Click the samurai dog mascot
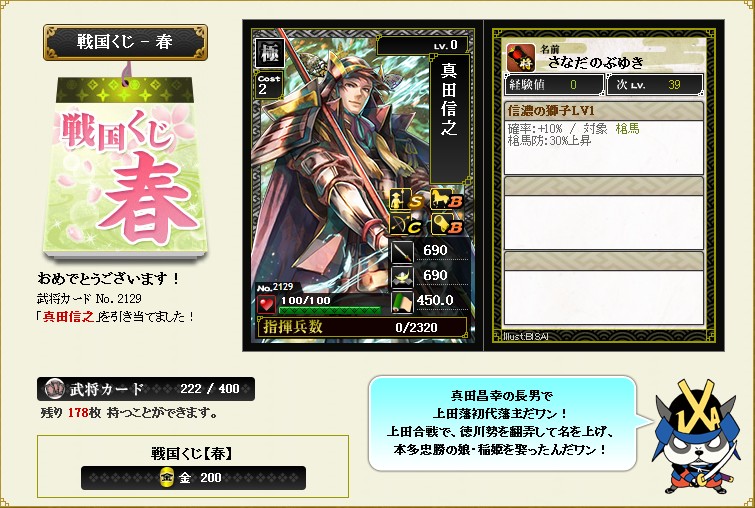This screenshot has height=508, width=755. click(x=696, y=438)
